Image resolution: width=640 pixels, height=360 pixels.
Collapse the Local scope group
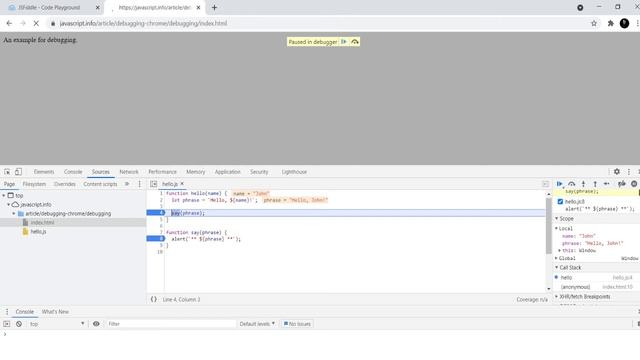556,229
